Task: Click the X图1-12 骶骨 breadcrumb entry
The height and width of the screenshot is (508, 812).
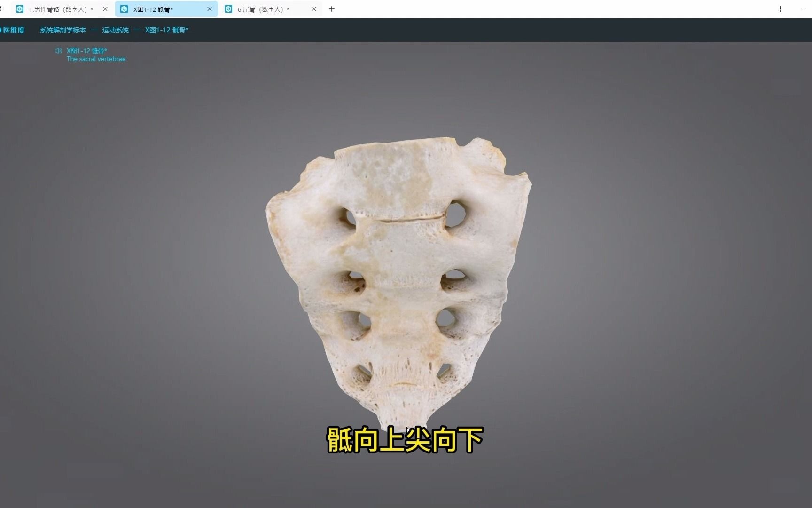Action: point(166,30)
